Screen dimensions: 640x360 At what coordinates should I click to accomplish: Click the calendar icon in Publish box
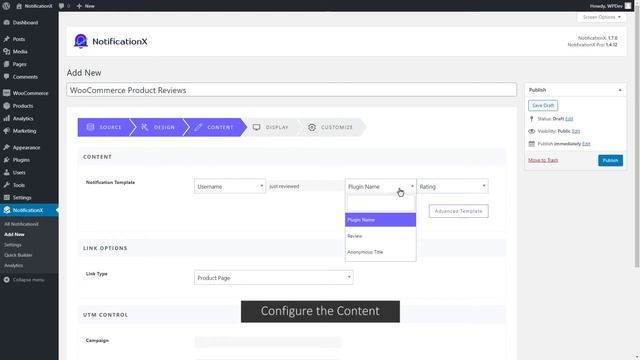(531, 144)
